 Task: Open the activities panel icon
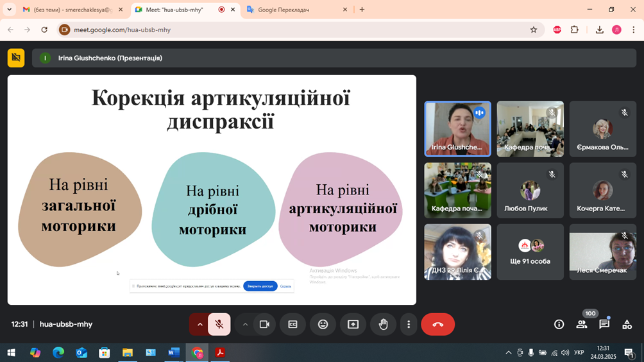(x=627, y=325)
